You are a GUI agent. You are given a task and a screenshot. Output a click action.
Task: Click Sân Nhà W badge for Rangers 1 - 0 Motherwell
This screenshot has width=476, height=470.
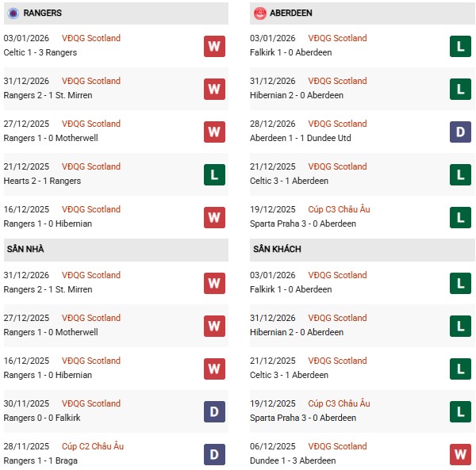pos(214,327)
